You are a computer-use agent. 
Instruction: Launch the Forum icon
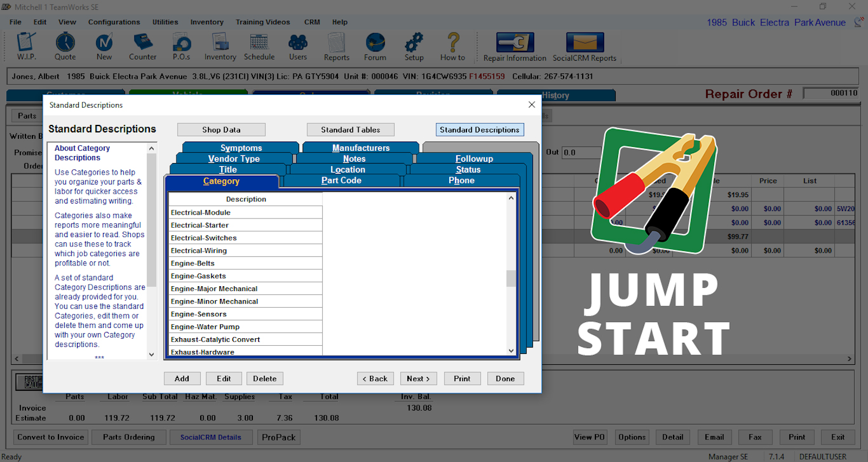coord(374,46)
